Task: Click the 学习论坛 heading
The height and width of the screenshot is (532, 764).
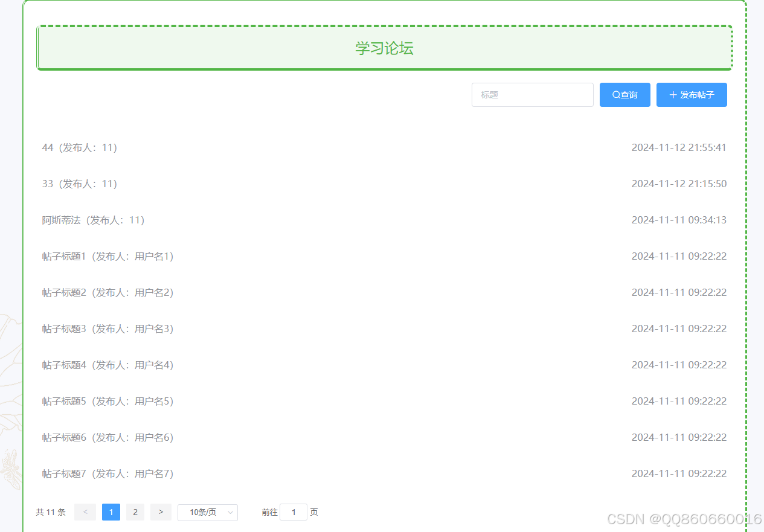Action: [384, 48]
